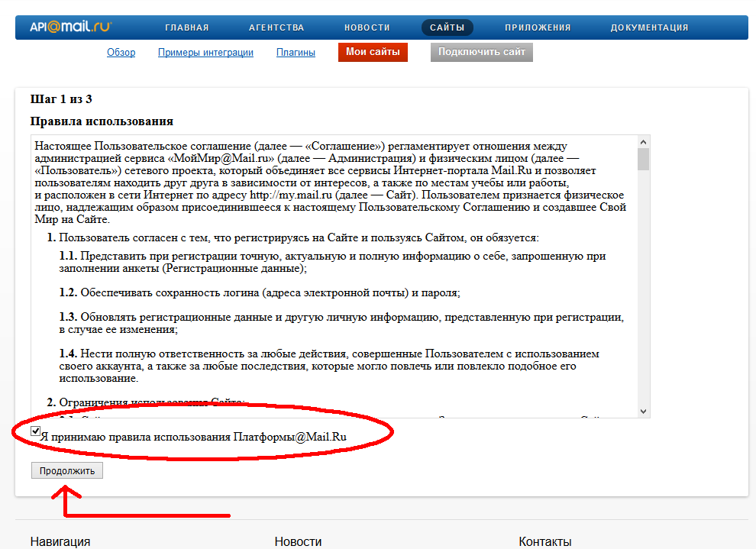Click rule 1.3 about updating registration data
This screenshot has height=549, width=756.
[x=341, y=323]
